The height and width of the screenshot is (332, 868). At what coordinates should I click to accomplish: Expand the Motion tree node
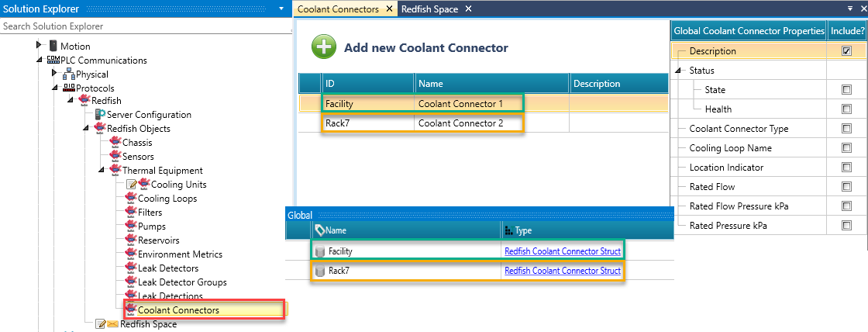(x=40, y=47)
